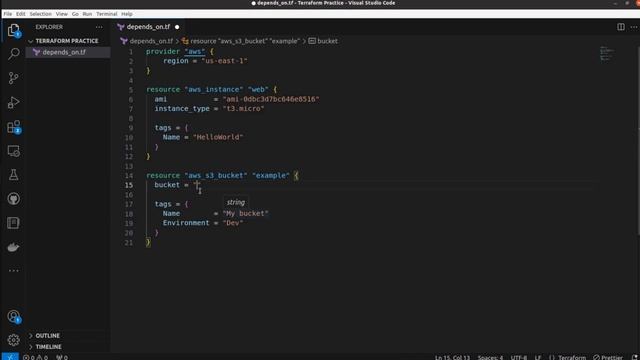Image resolution: width=640 pixels, height=360 pixels.
Task: Open the Go menu
Action: click(x=75, y=14)
